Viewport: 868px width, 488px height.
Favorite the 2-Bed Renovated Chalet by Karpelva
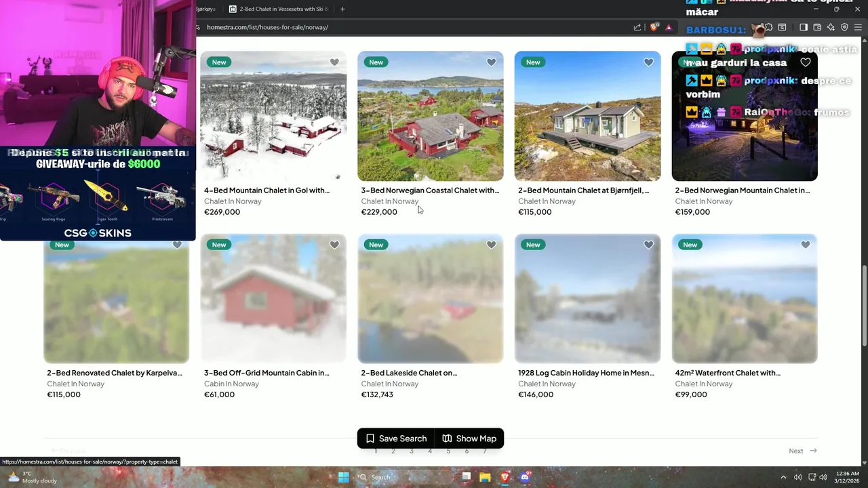pyautogui.click(x=177, y=245)
